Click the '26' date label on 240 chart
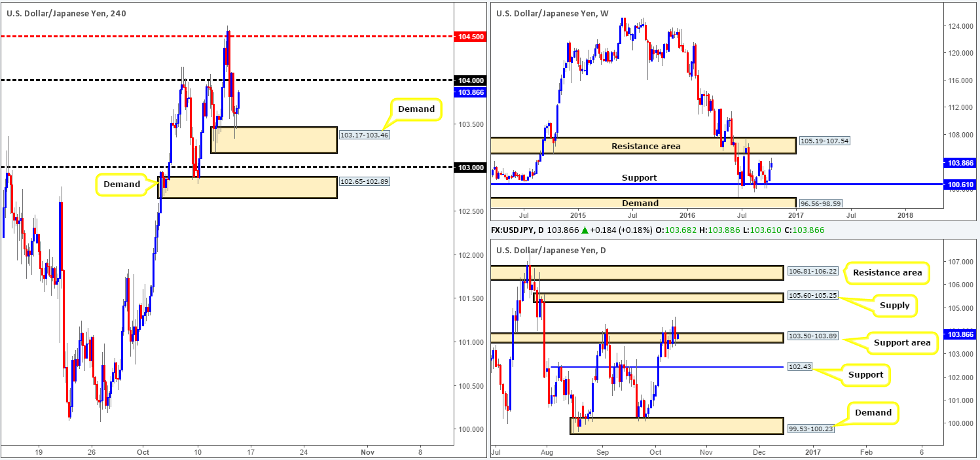Image resolution: width=980 pixels, height=460 pixels. coord(92,452)
